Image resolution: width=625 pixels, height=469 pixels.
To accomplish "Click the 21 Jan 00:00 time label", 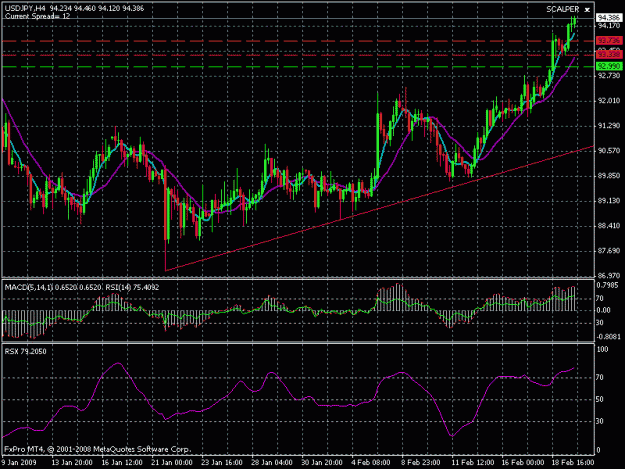I will (x=172, y=463).
